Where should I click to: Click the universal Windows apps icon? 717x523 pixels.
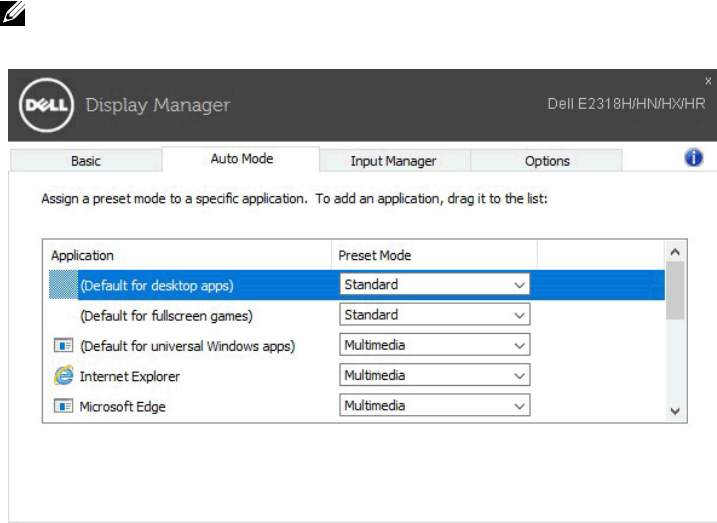(62, 346)
